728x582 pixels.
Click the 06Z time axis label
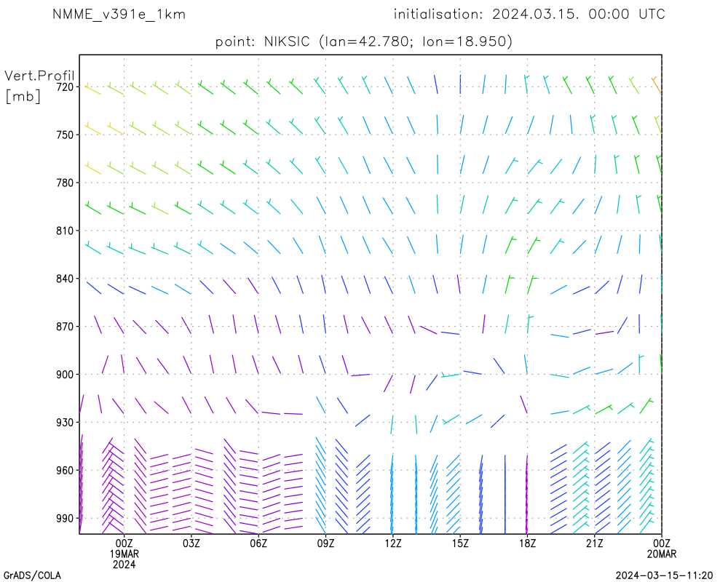(x=258, y=543)
